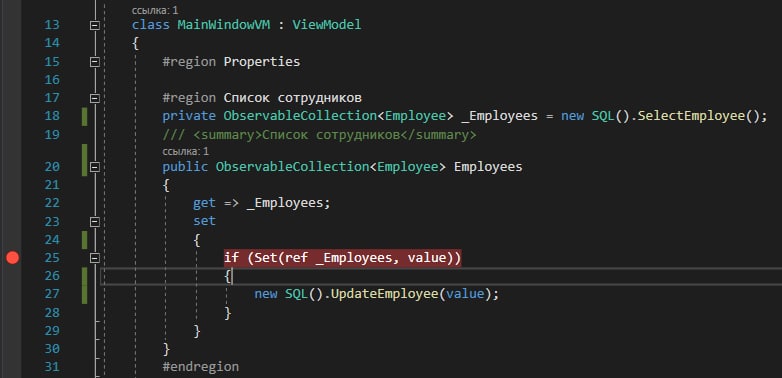Click line number 28 in the gutter
The height and width of the screenshot is (378, 782).
click(52, 313)
